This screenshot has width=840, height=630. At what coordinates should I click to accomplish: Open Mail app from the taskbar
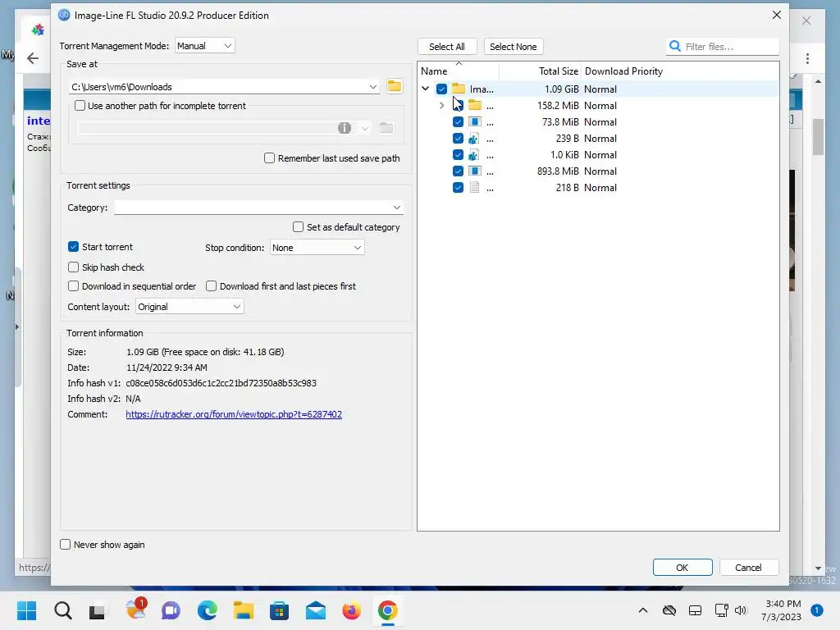(x=316, y=610)
